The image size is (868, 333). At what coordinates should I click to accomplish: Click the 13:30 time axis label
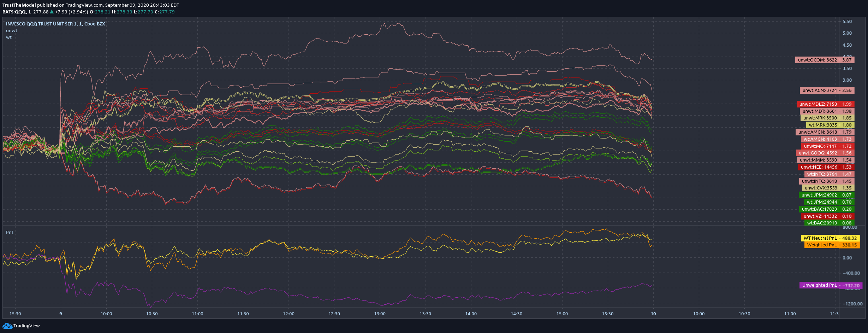(425, 314)
